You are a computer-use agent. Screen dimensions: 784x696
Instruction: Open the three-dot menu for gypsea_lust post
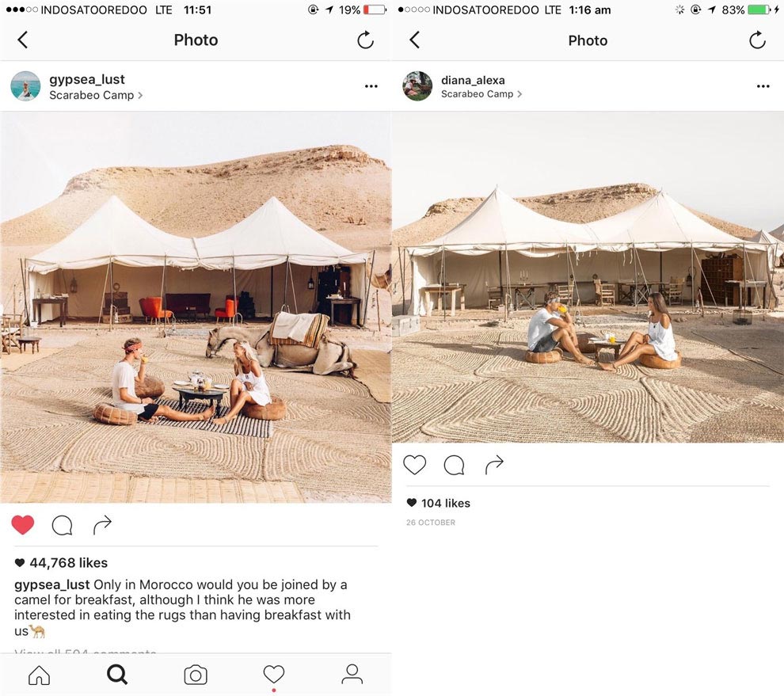tap(371, 86)
